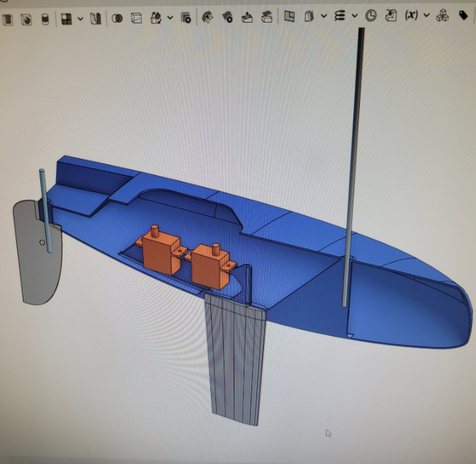The width and height of the screenshot is (476, 464).
Task: Choose the cylinder thread tool icon
Action: [45, 19]
